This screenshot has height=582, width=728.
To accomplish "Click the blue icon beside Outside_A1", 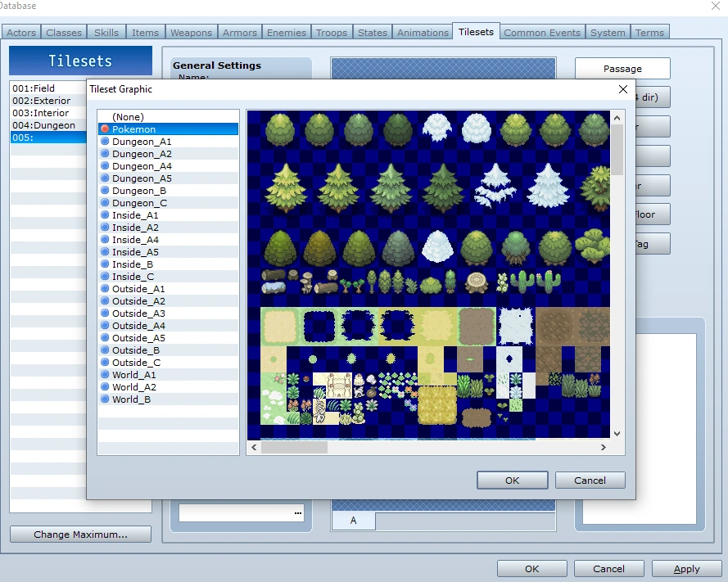I will (105, 289).
